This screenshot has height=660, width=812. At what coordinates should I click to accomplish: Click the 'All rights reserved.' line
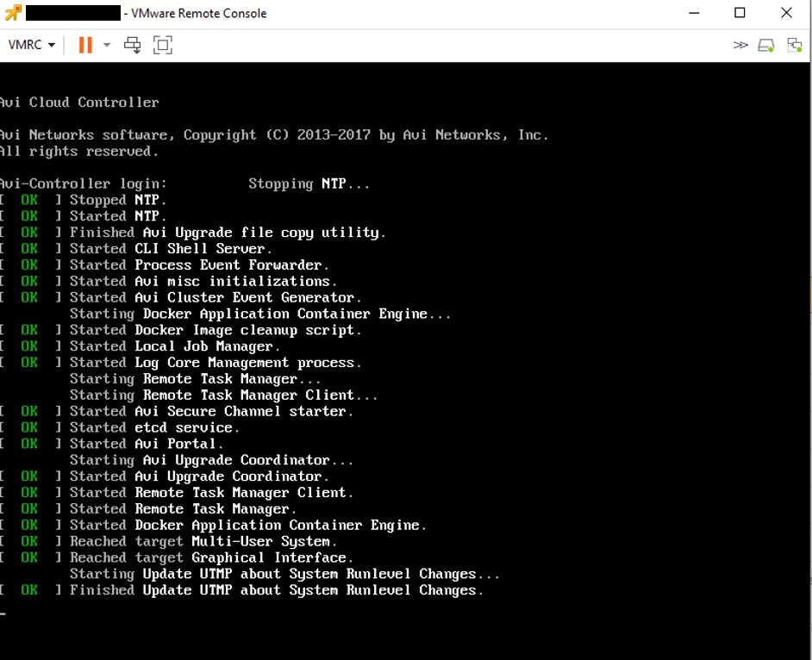tap(78, 151)
